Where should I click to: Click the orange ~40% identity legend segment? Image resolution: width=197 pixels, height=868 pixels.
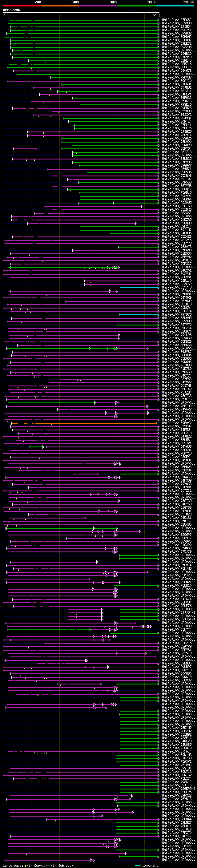coord(60,6)
